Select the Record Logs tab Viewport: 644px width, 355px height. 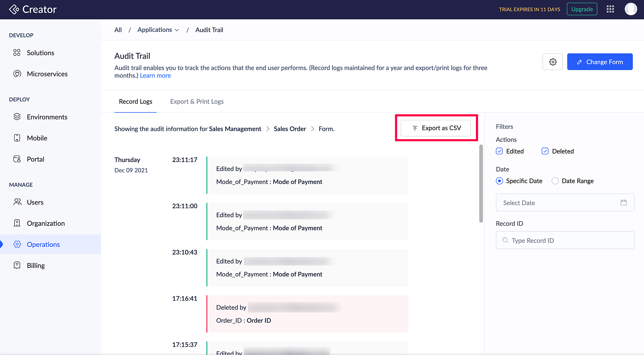click(136, 101)
